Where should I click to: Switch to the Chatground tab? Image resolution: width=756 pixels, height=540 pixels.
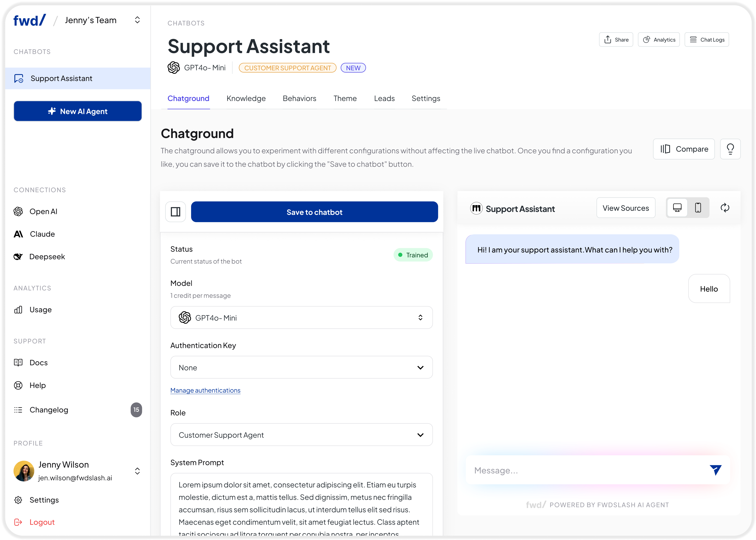coord(188,98)
